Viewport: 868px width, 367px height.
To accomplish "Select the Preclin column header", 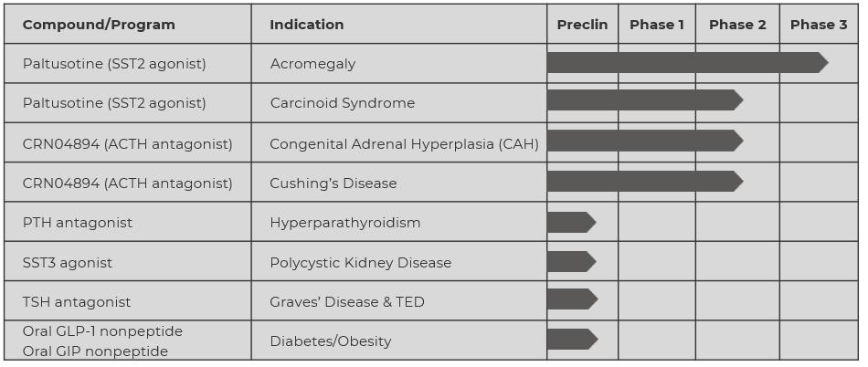I will click(x=582, y=25).
